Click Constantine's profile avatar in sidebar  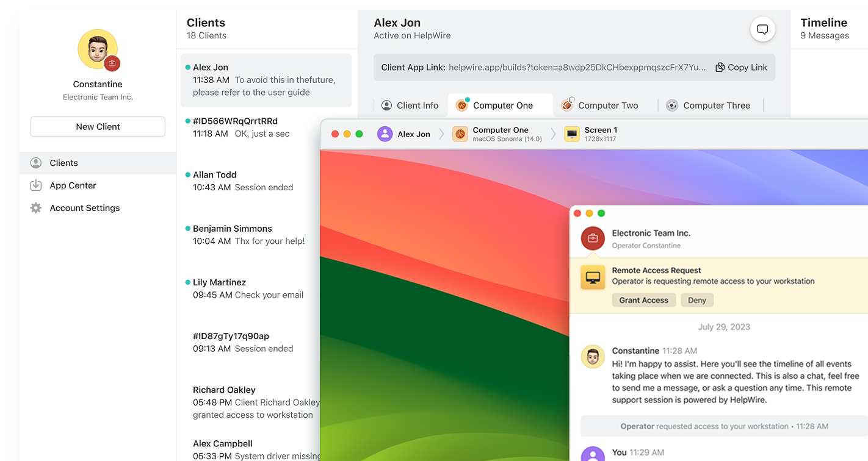[x=98, y=49]
